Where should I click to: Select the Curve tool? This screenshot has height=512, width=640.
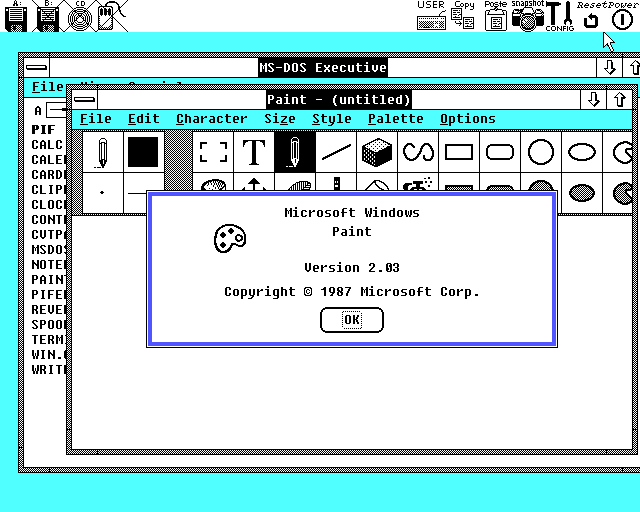point(418,152)
